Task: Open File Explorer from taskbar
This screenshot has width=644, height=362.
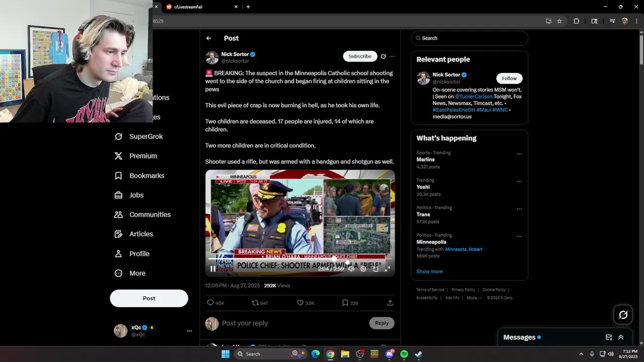Action: click(x=345, y=354)
